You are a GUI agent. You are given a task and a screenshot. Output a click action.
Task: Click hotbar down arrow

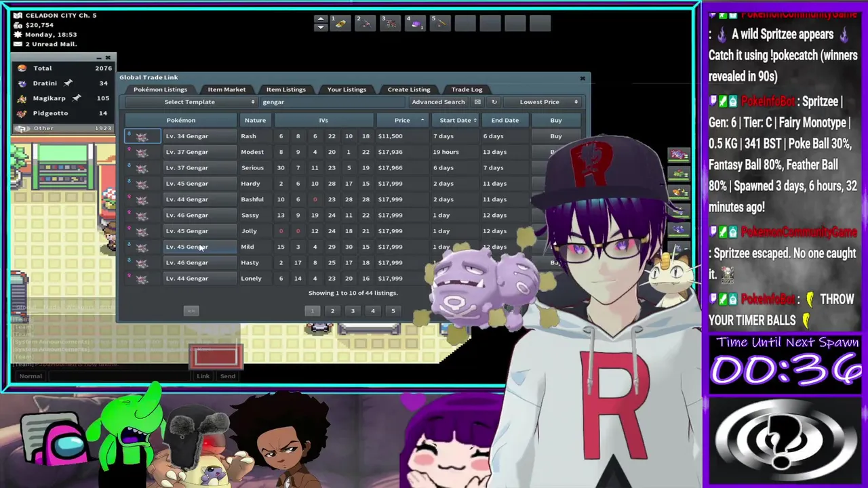[321, 28]
